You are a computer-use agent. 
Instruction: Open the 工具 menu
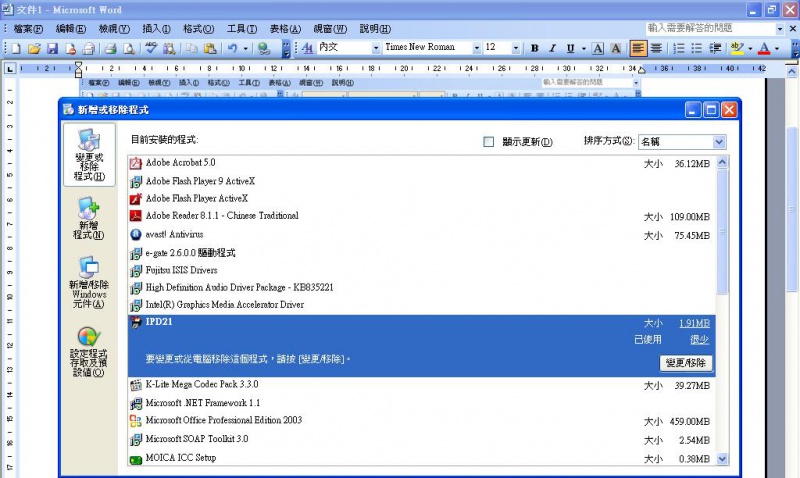click(x=242, y=28)
